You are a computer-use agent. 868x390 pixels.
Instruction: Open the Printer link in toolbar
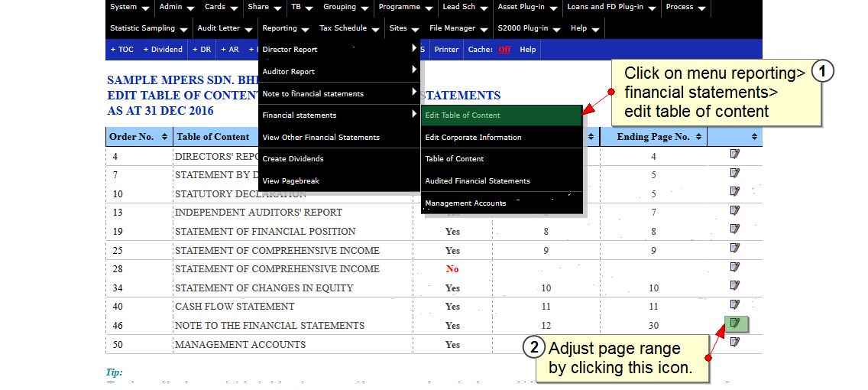(x=446, y=50)
